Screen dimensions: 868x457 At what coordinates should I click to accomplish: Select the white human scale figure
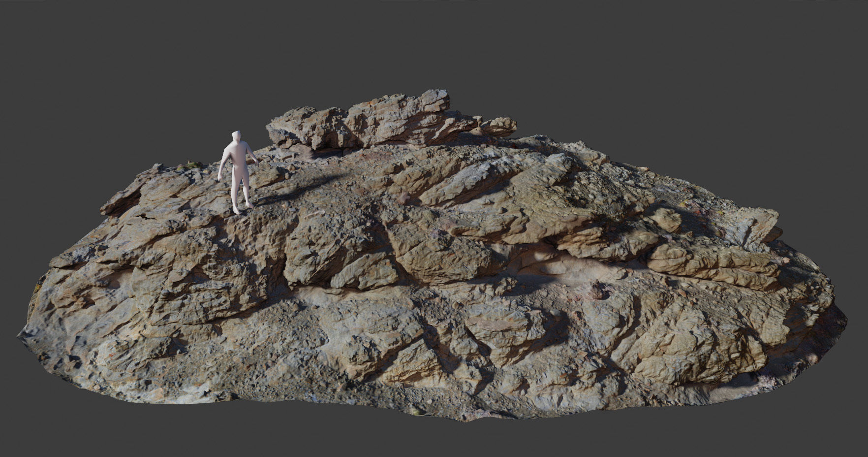239,172
